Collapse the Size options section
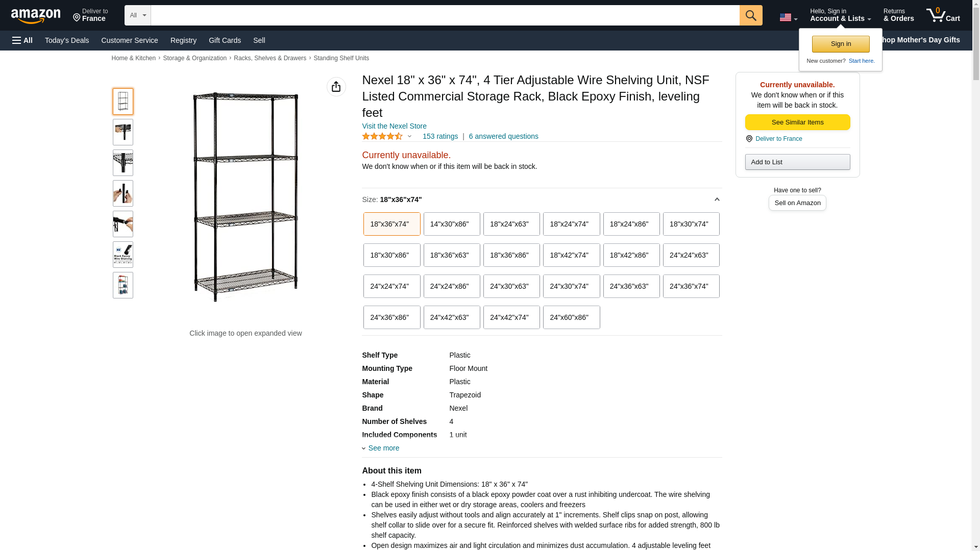This screenshot has width=980, height=551. point(717,199)
